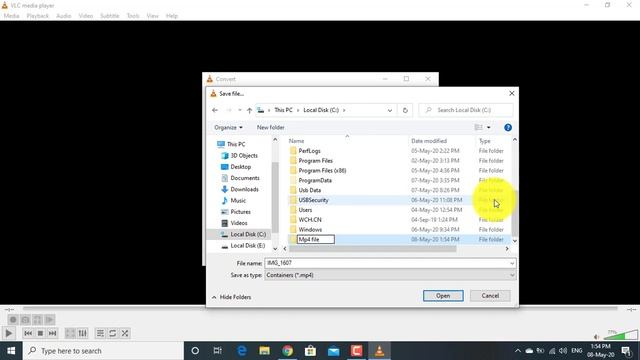The height and width of the screenshot is (360, 640).
Task: Open the Media menu
Action: click(11, 16)
